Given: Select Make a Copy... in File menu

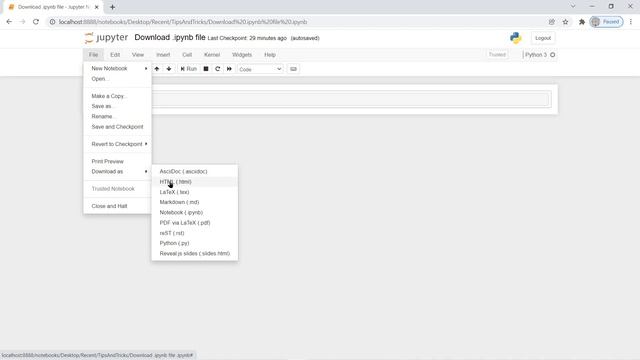Looking at the screenshot, I should (118, 96).
